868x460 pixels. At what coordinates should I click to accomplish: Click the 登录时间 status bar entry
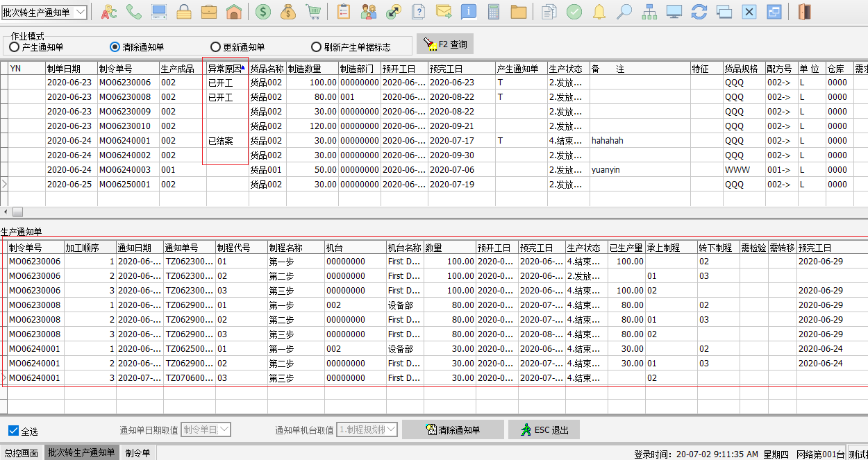click(x=696, y=454)
